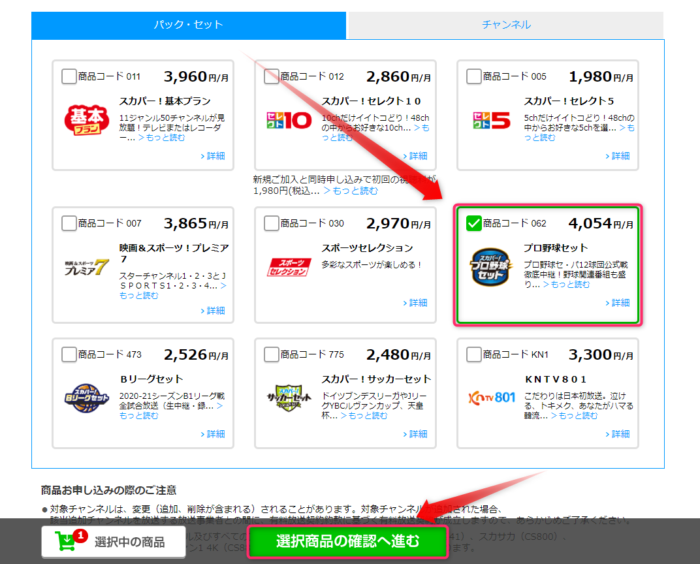Open 詳細 link for スポーツセレクション
The width and height of the screenshot is (700, 564).
pyautogui.click(x=415, y=303)
